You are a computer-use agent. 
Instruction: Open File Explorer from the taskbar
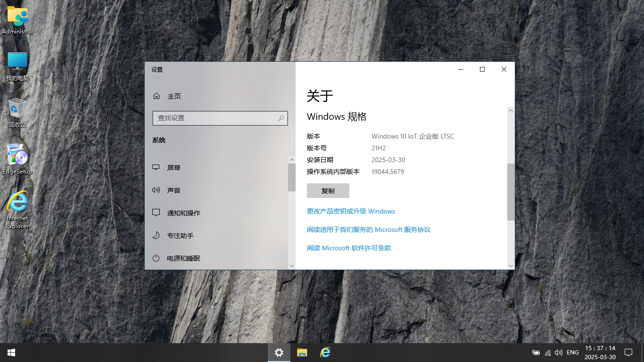click(302, 353)
